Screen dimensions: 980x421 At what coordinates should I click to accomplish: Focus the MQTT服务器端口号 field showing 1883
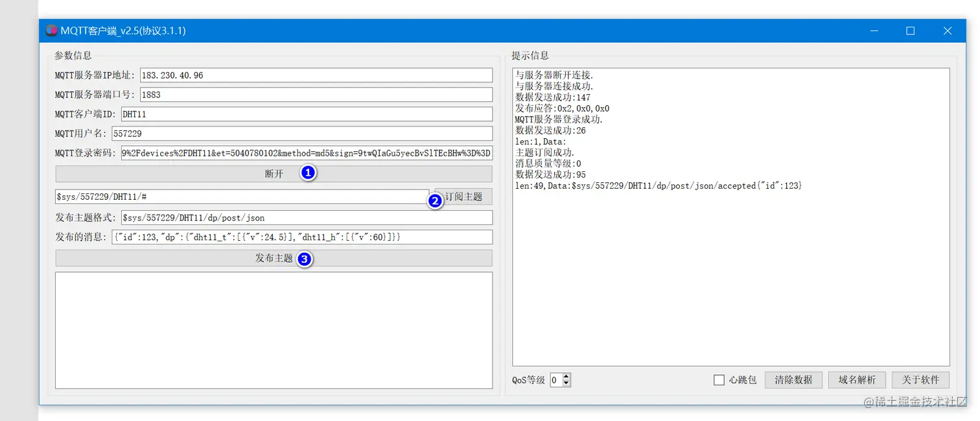click(x=316, y=95)
